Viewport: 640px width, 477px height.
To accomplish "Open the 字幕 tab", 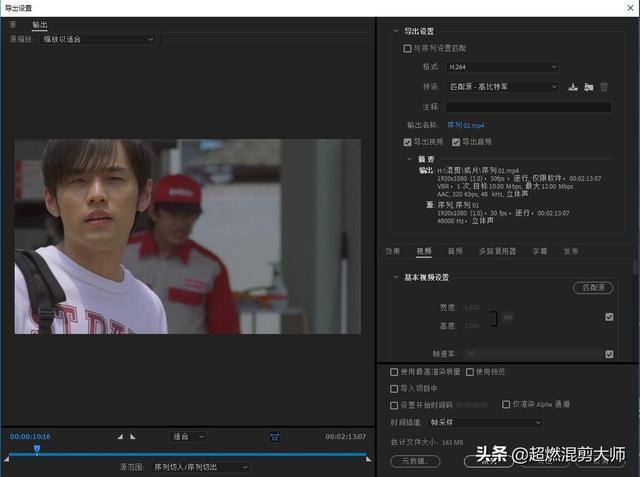I will (x=540, y=251).
